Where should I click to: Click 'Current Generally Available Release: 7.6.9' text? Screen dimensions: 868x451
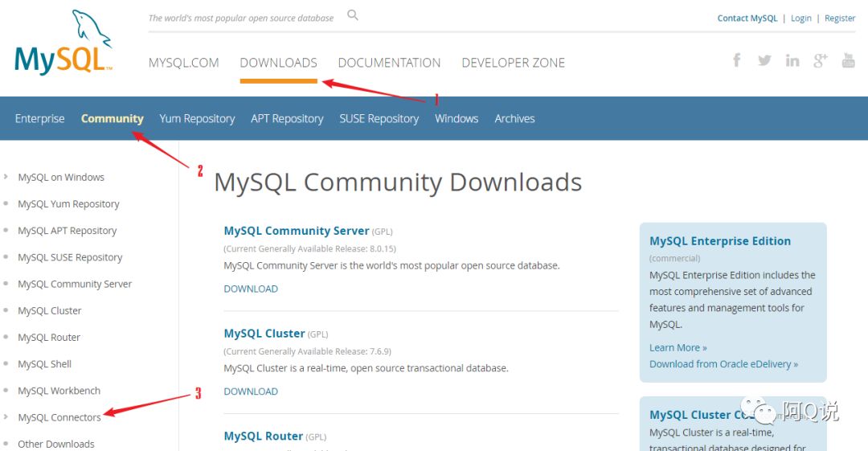tap(307, 351)
